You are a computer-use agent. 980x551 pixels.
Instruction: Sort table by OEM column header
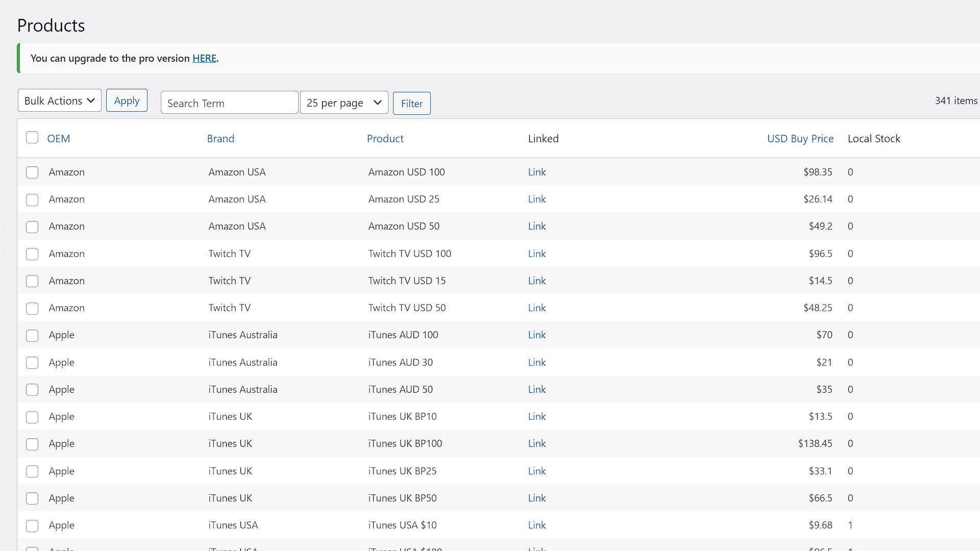pyautogui.click(x=59, y=138)
